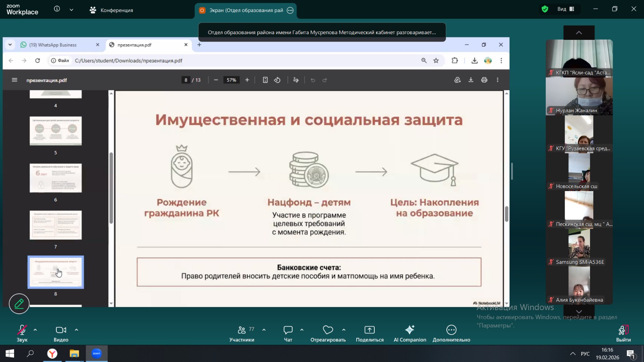Open More options in Zoom toolbar
This screenshot has height=362, width=644.
tap(451, 333)
